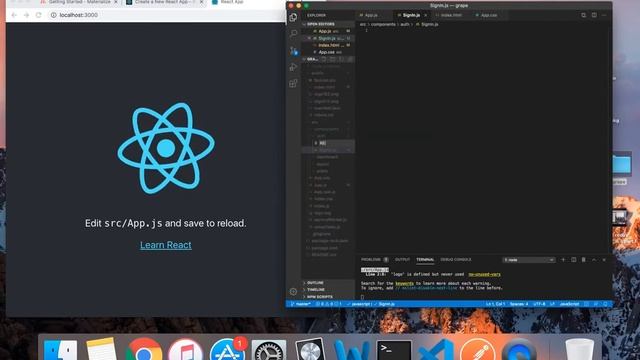Open editor More Actions ellipsis menu
Screen dimensions: 640x360
pyautogui.click(x=604, y=15)
